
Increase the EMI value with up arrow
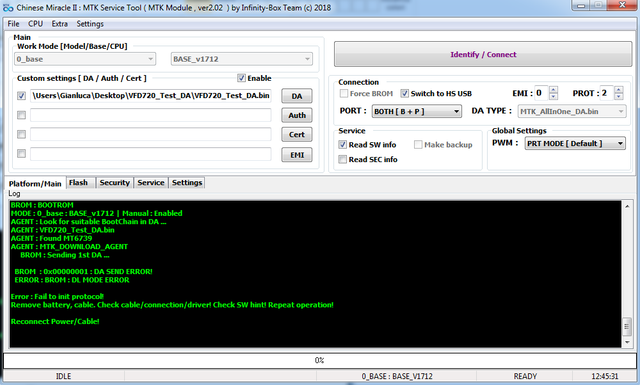tap(553, 90)
